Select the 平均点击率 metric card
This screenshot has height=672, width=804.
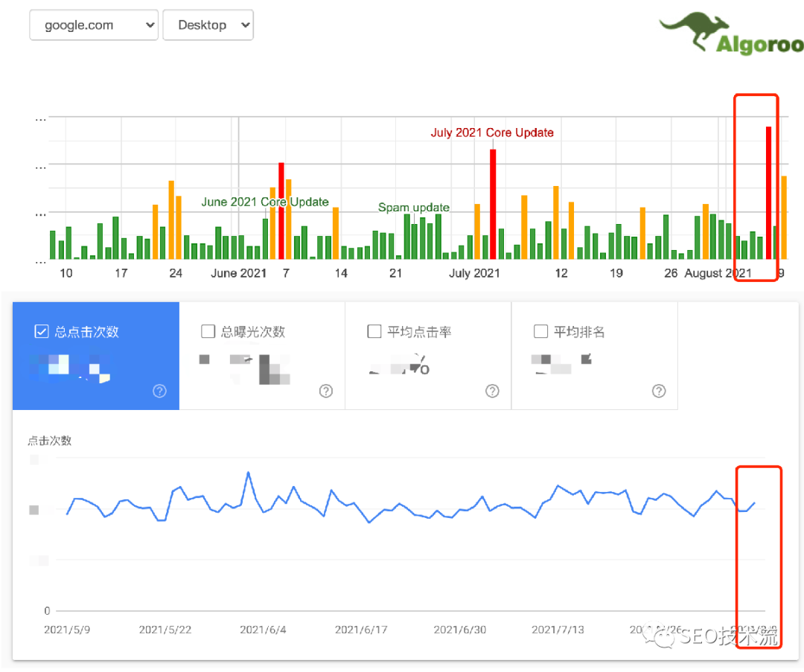pos(428,356)
